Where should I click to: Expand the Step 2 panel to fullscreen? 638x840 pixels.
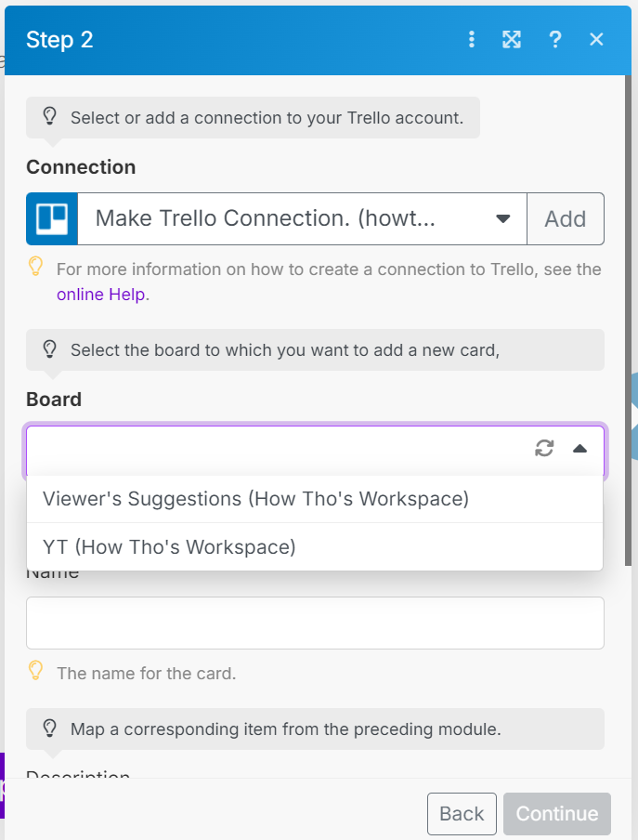[x=512, y=39]
